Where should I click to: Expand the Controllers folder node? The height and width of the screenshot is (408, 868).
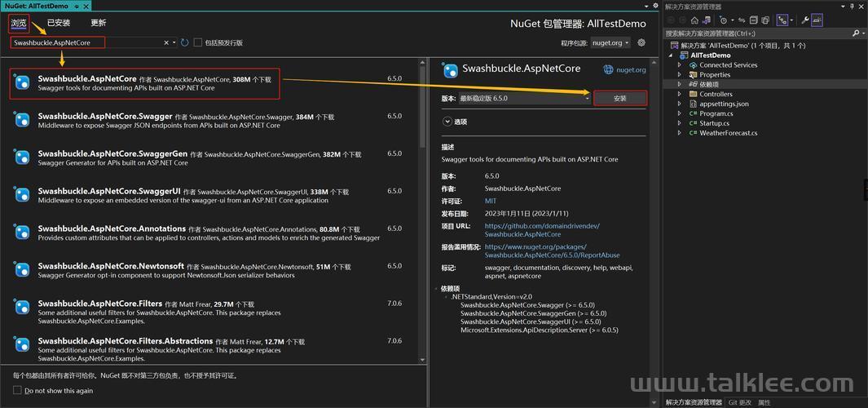pyautogui.click(x=680, y=94)
